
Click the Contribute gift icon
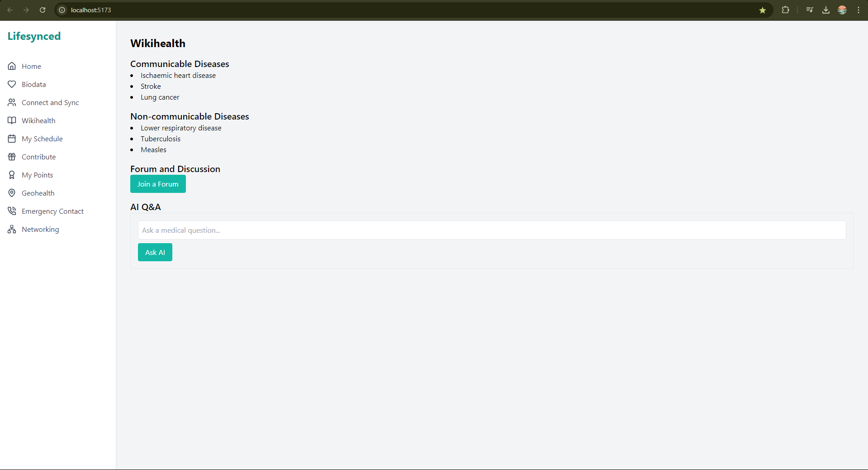pyautogui.click(x=12, y=157)
